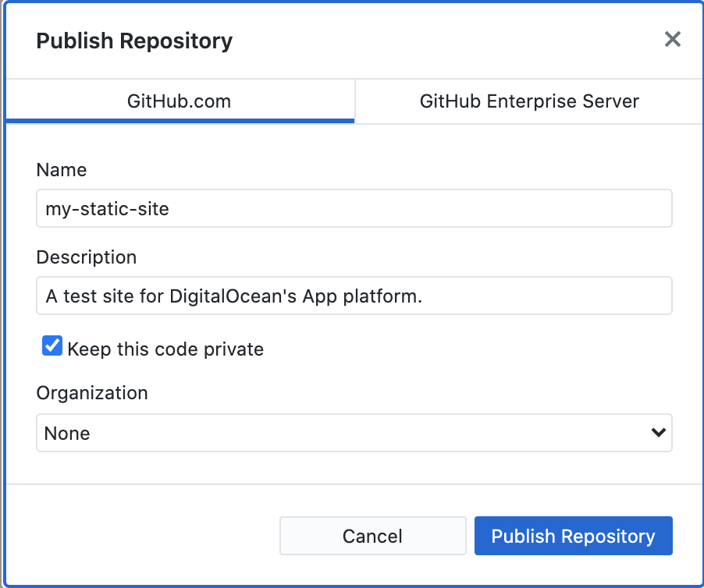Focus the Description input field
Viewport: 704px width, 588px height.
(354, 296)
